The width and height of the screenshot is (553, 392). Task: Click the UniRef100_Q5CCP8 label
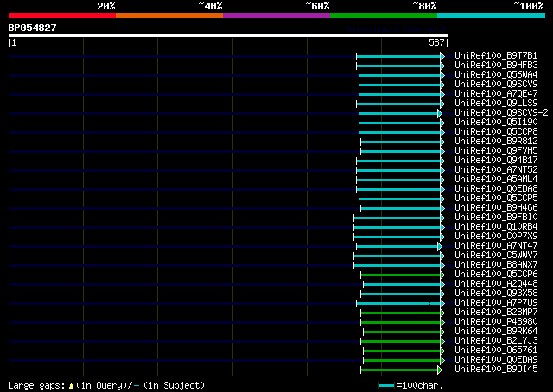pos(496,132)
